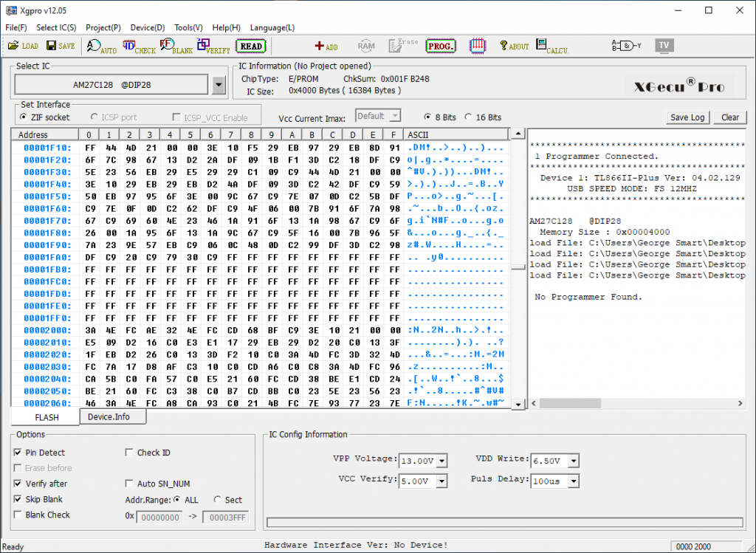Click the Address column header
This screenshot has height=553, width=756.
[45, 135]
